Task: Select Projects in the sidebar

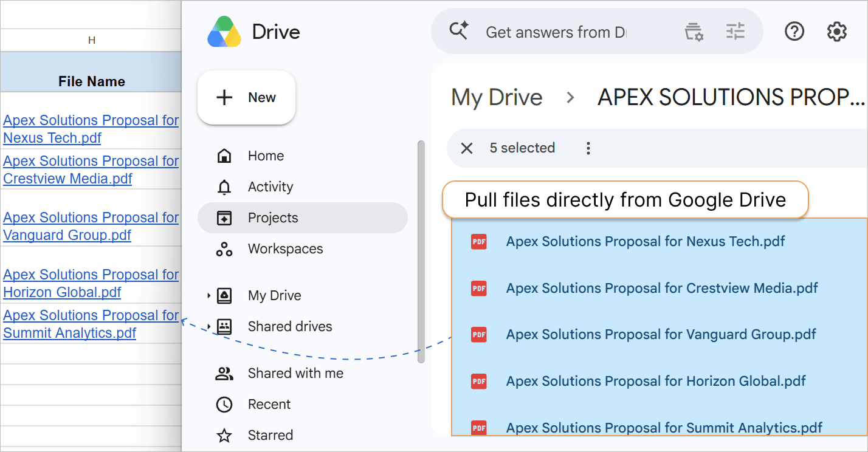Action: tap(303, 218)
